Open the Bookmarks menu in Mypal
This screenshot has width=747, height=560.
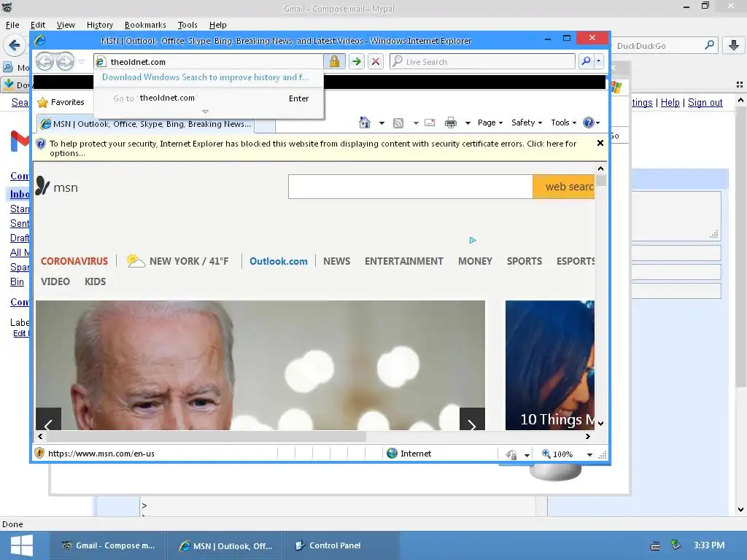145,25
